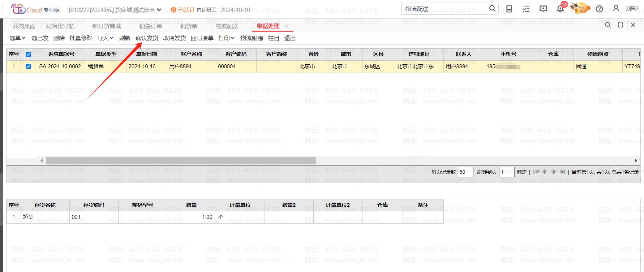Open the help question mark icon
This screenshot has height=272, width=644.
pyautogui.click(x=599, y=9)
